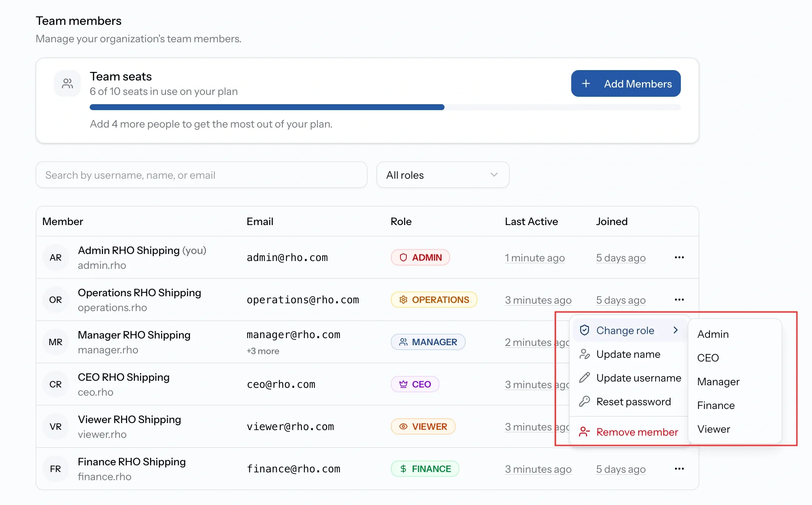Screen dimensions: 812x505
Task: Click the Last Active column header
Action: coord(531,221)
